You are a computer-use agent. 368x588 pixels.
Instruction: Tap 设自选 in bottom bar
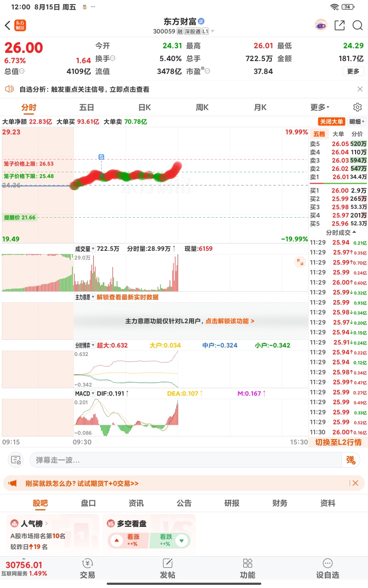tap(328, 569)
